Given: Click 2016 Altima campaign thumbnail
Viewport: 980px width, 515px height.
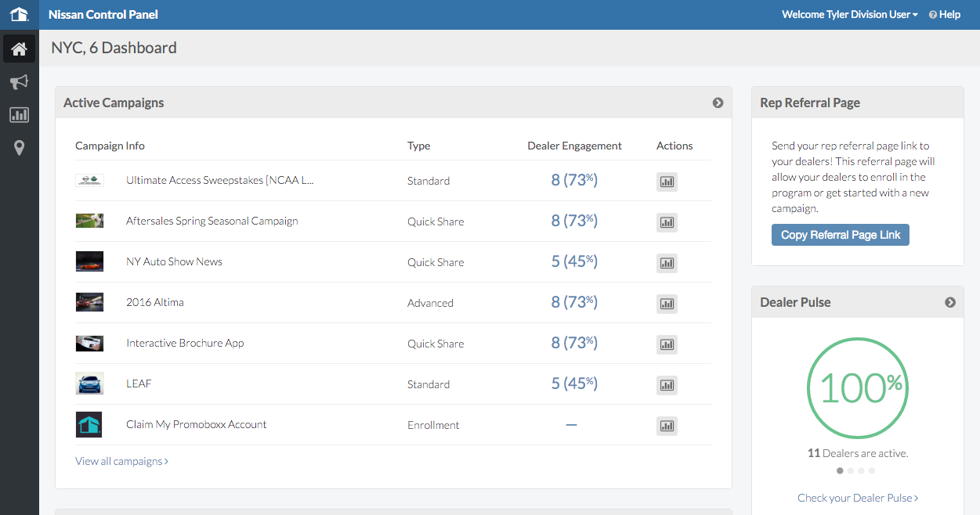Looking at the screenshot, I should 89,302.
